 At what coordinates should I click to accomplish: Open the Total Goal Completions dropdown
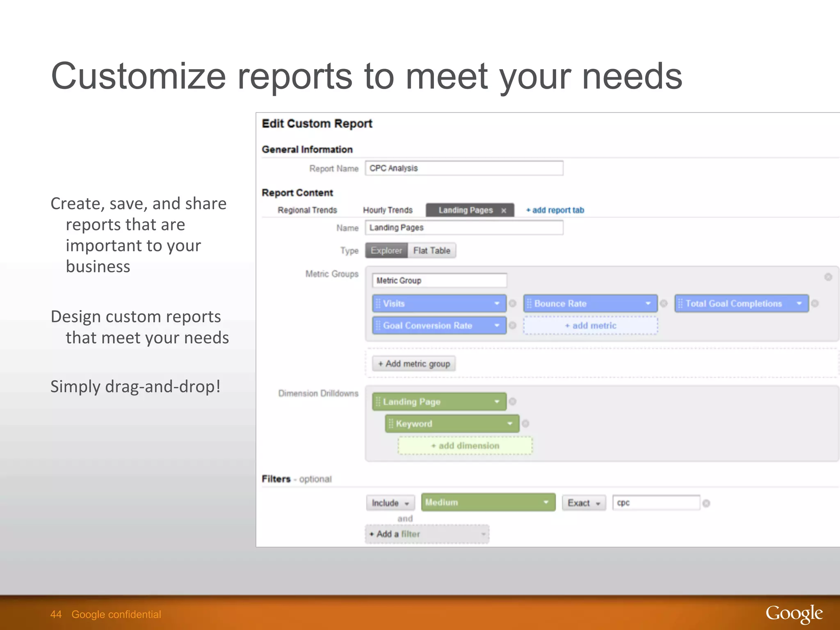799,304
